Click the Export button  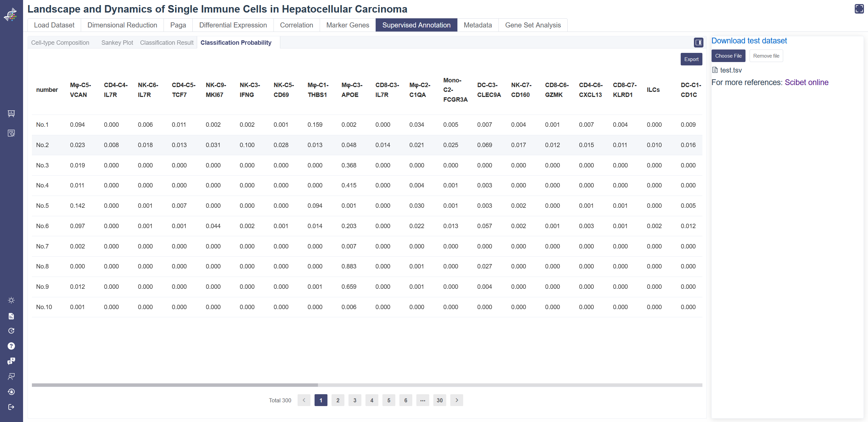(691, 59)
